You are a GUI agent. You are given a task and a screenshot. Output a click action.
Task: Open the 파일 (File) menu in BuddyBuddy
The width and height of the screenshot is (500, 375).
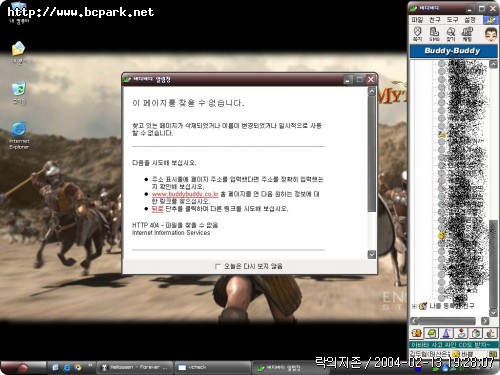pos(417,20)
